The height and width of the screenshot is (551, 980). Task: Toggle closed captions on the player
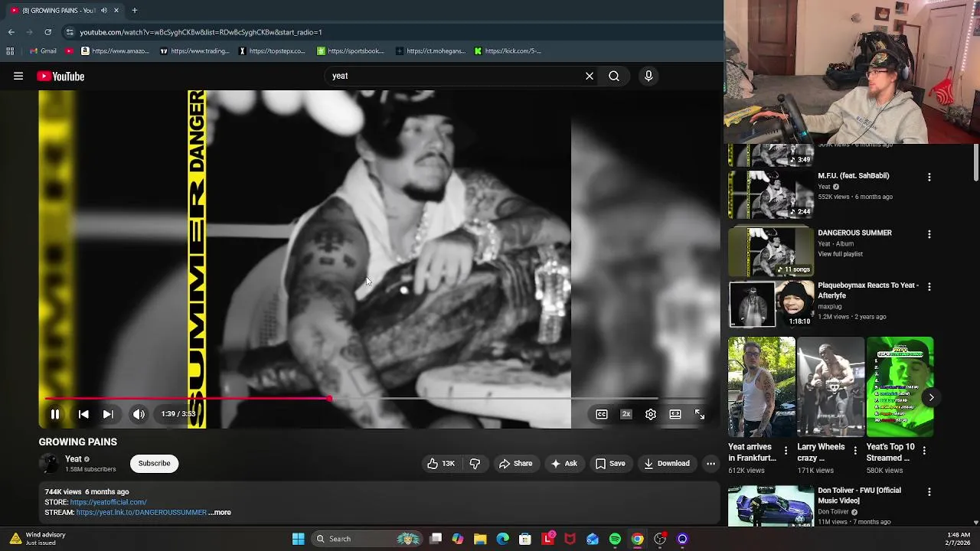point(602,414)
